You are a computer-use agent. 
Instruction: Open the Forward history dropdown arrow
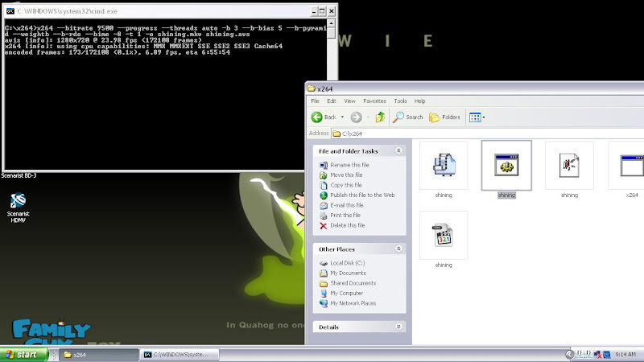point(368,117)
